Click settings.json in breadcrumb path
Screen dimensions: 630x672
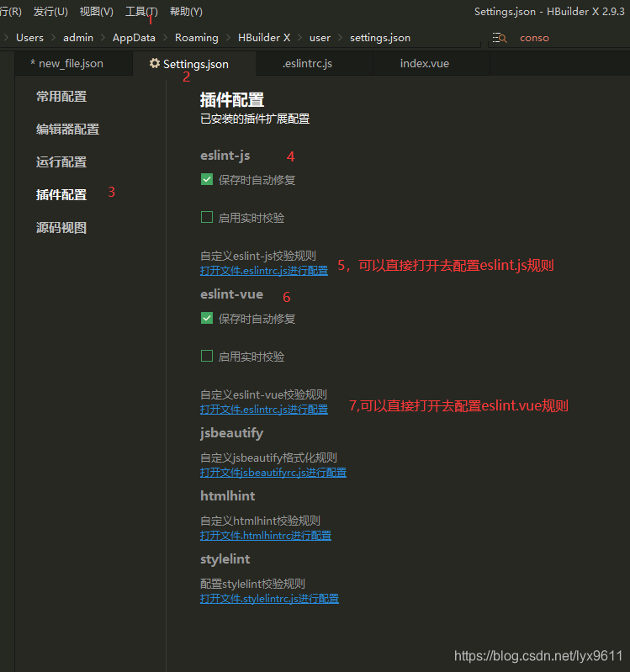(x=380, y=38)
